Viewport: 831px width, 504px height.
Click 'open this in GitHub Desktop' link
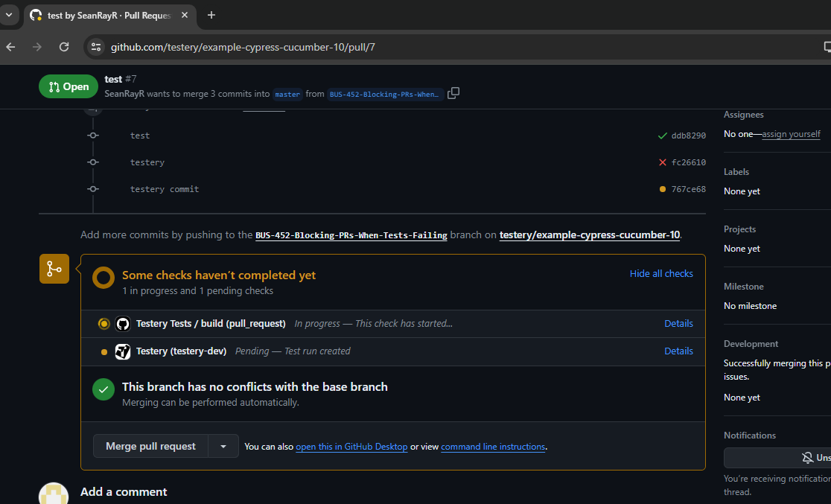(351, 447)
